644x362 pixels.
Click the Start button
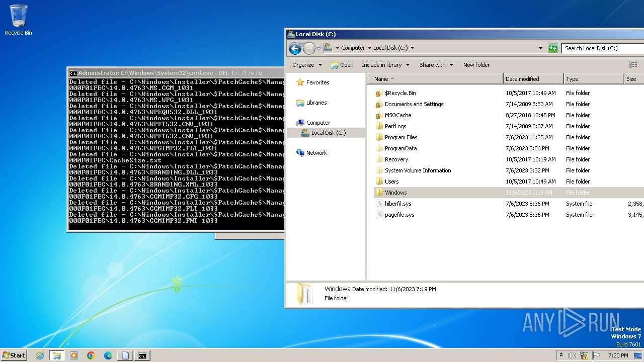pos(14,355)
